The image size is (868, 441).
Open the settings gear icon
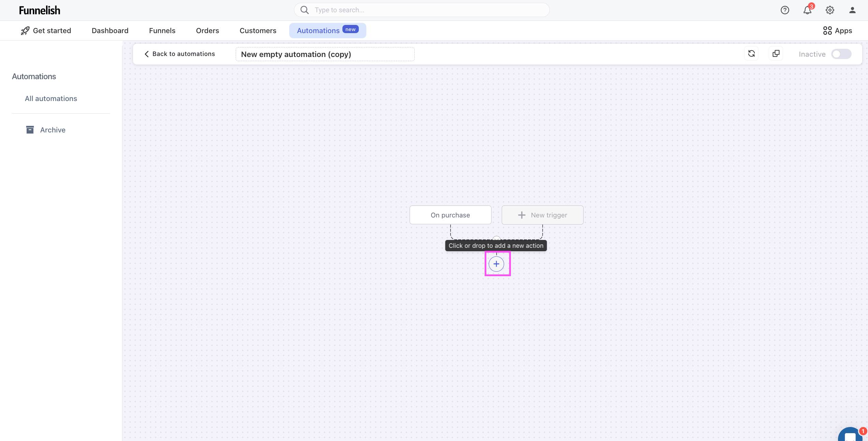830,10
